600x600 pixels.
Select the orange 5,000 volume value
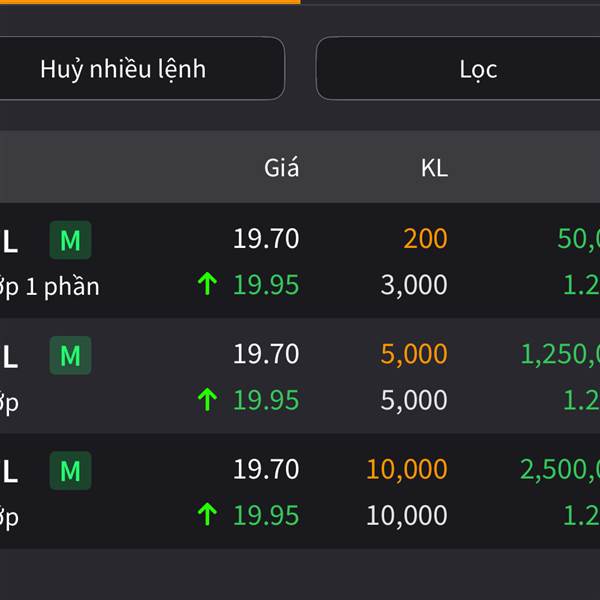coord(414,354)
